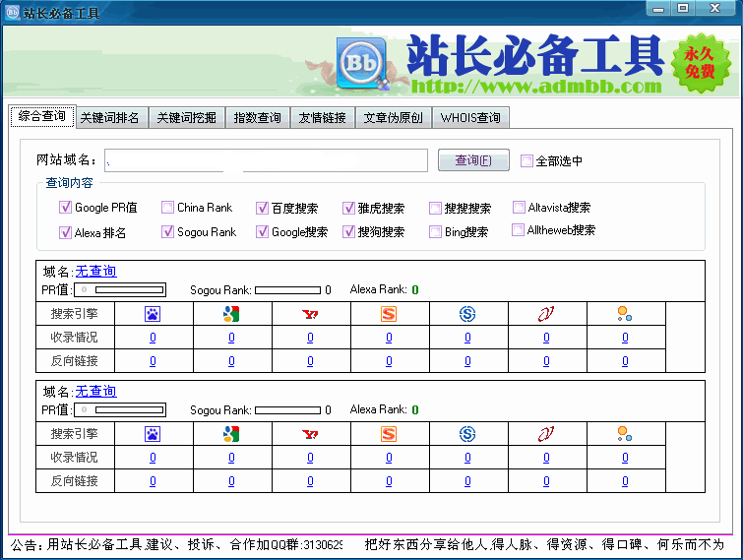Viewport: 743px width, 560px height.
Task: Click the Yahoo icon in first result table
Action: pos(310,314)
